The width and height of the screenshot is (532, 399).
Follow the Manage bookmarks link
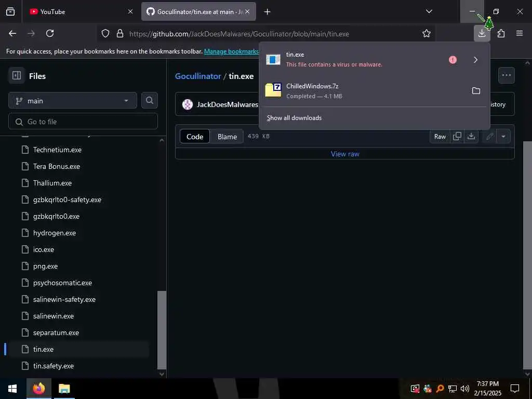pos(231,51)
